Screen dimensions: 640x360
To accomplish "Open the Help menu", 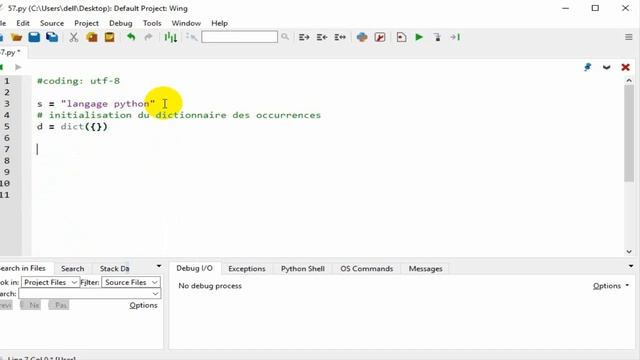I will [219, 23].
